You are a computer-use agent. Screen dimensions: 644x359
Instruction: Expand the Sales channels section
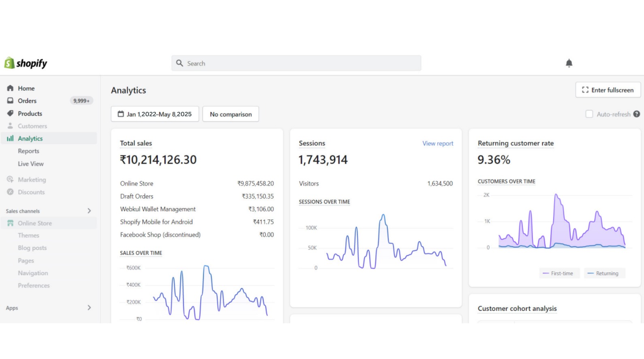(89, 211)
